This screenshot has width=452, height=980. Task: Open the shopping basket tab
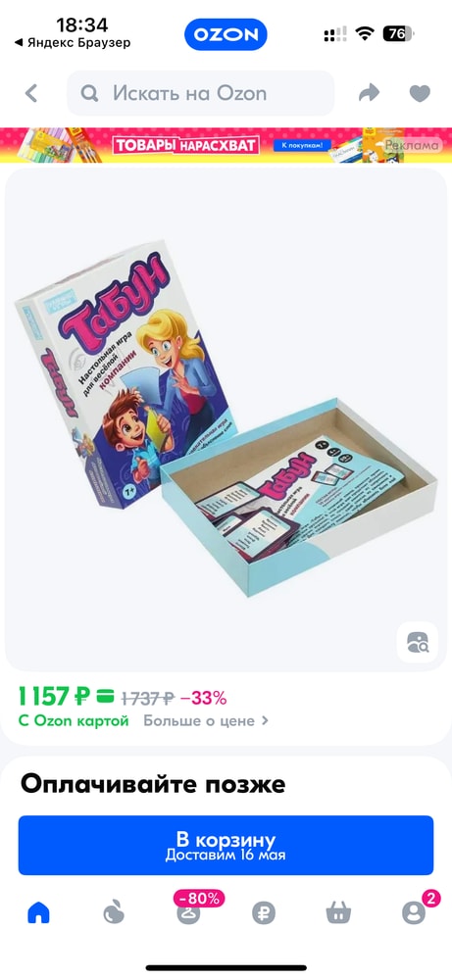click(338, 913)
